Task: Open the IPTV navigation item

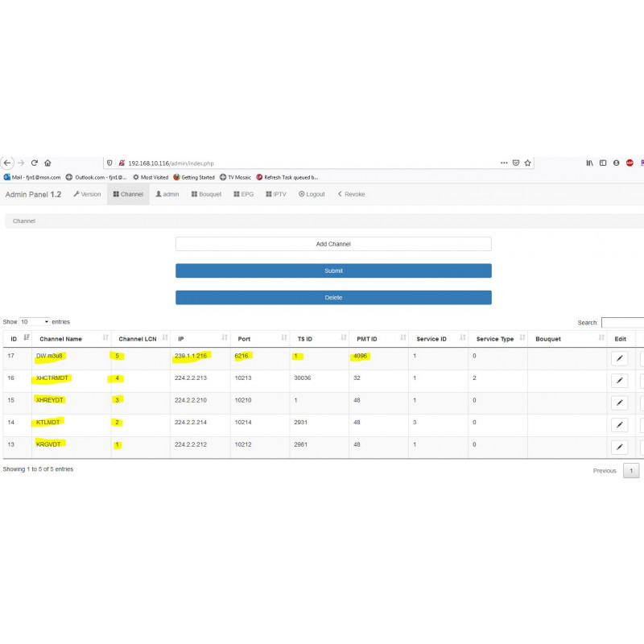Action: coord(276,194)
